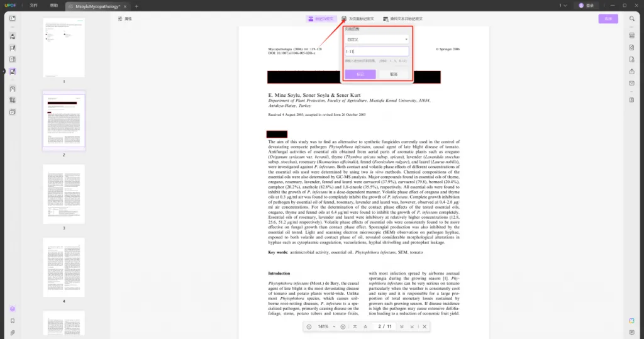This screenshot has width=644, height=339.
Task: Zoom out with the minus icon
Action: [309, 326]
